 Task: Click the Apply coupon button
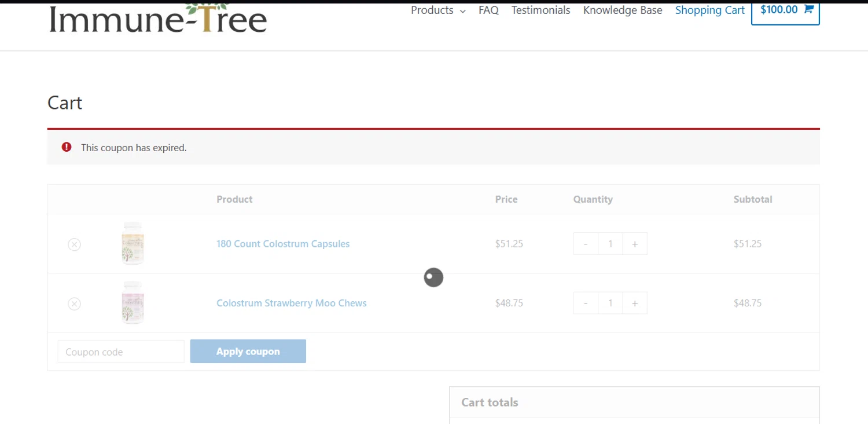pos(248,352)
